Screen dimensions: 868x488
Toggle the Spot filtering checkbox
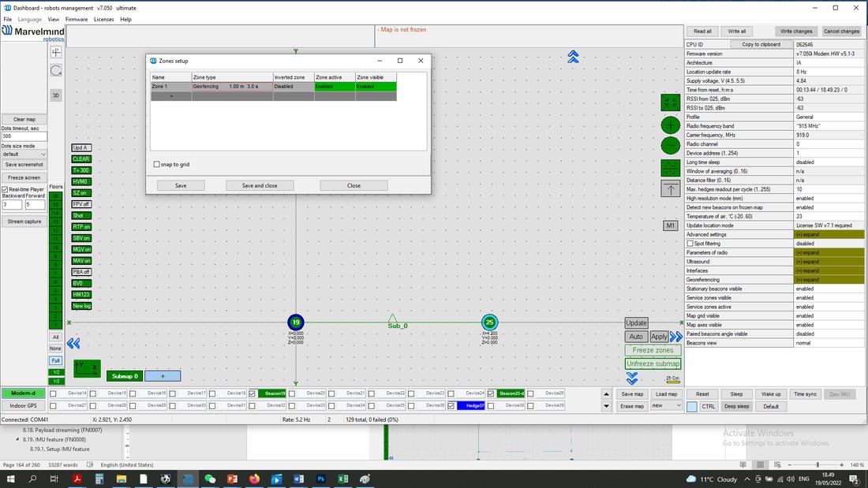[x=690, y=244]
